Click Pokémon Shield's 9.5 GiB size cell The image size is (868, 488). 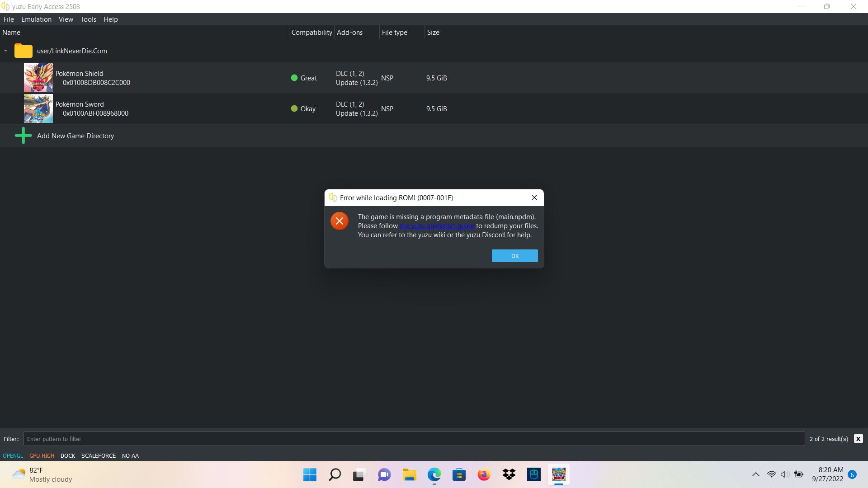[x=436, y=78]
